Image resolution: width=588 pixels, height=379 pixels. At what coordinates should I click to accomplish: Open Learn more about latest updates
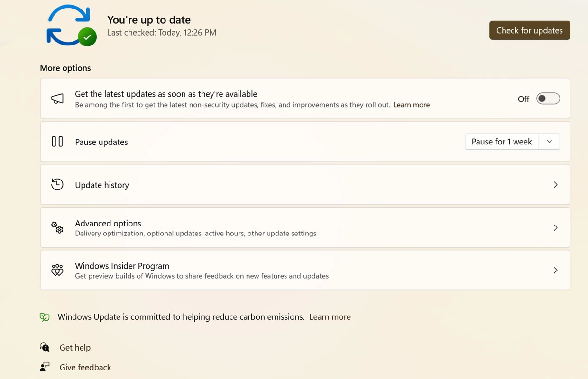click(x=412, y=105)
